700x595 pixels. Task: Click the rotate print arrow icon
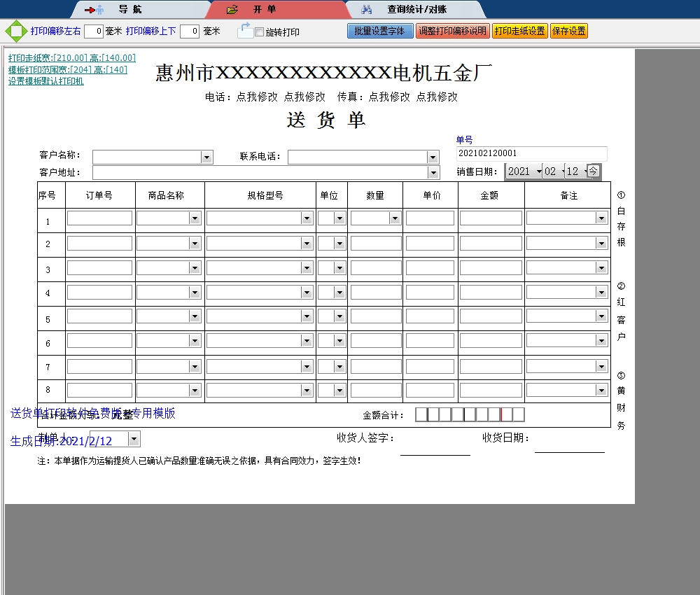[x=245, y=31]
